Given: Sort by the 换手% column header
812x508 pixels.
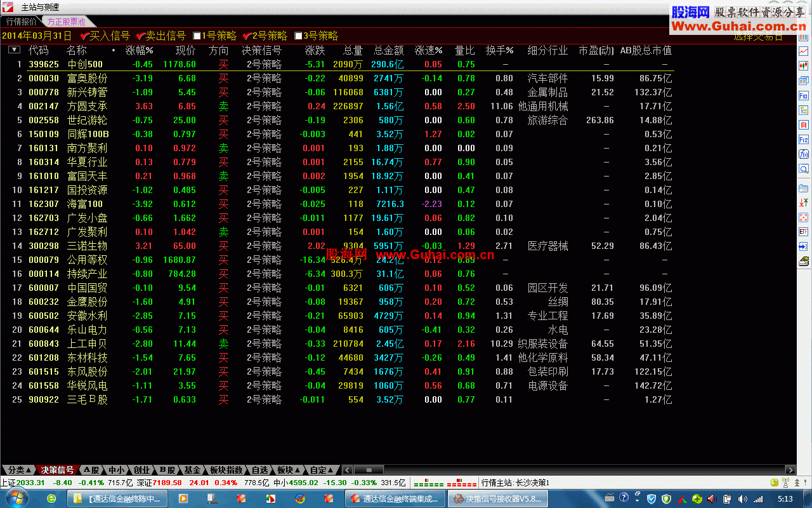Looking at the screenshot, I should pyautogui.click(x=500, y=50).
